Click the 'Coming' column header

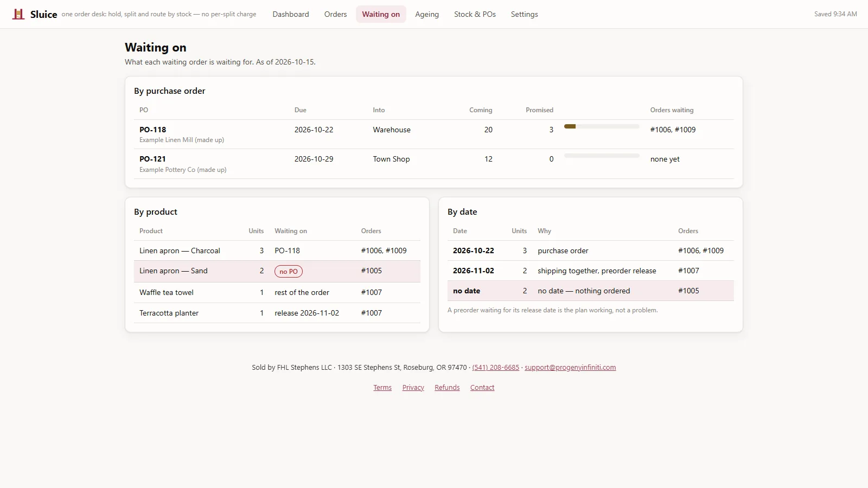pos(481,110)
